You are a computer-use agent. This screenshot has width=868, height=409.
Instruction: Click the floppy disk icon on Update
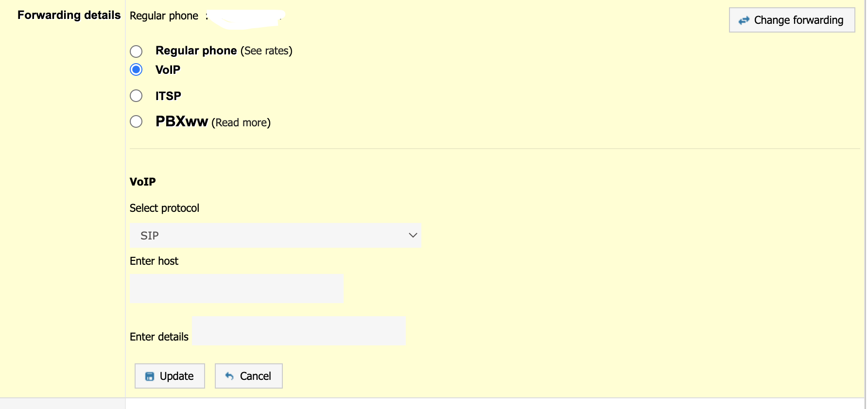coord(150,376)
